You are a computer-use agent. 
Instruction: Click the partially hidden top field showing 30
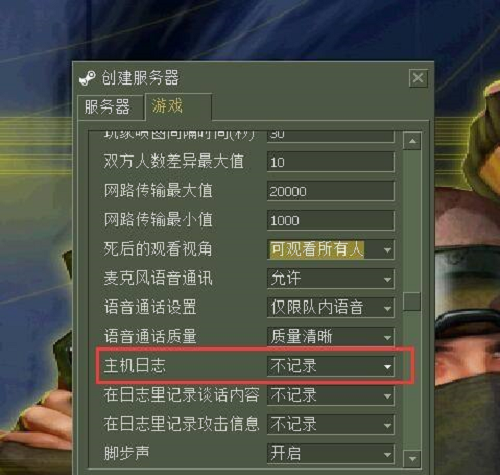point(331,136)
